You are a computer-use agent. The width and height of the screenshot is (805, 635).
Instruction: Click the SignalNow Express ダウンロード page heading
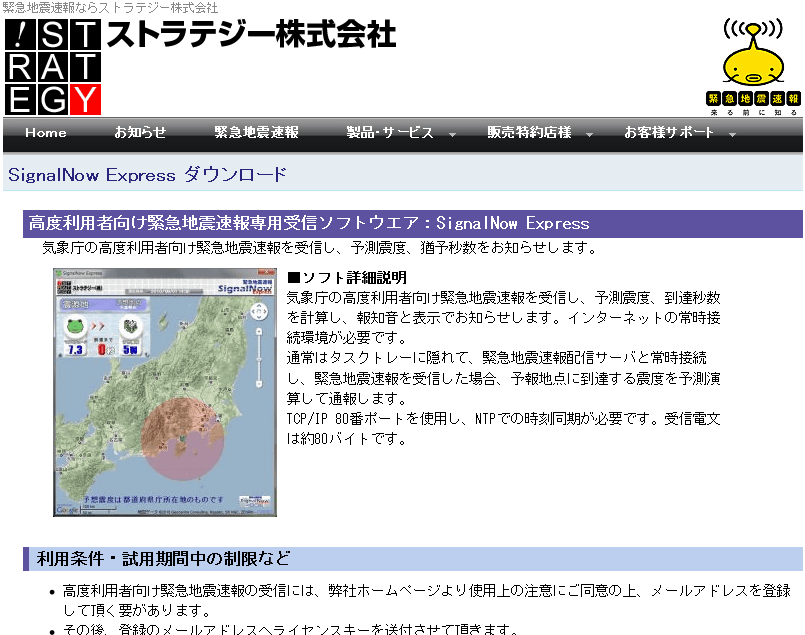(x=147, y=175)
